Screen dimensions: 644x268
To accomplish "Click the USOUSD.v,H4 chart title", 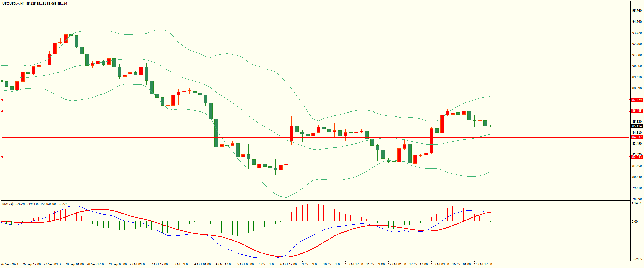I will pos(13,4).
